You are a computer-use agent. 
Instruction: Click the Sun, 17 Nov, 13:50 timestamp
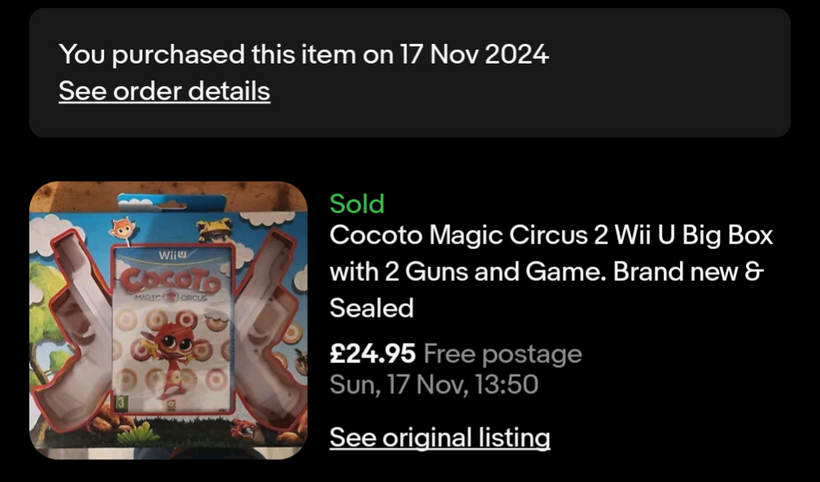(434, 385)
